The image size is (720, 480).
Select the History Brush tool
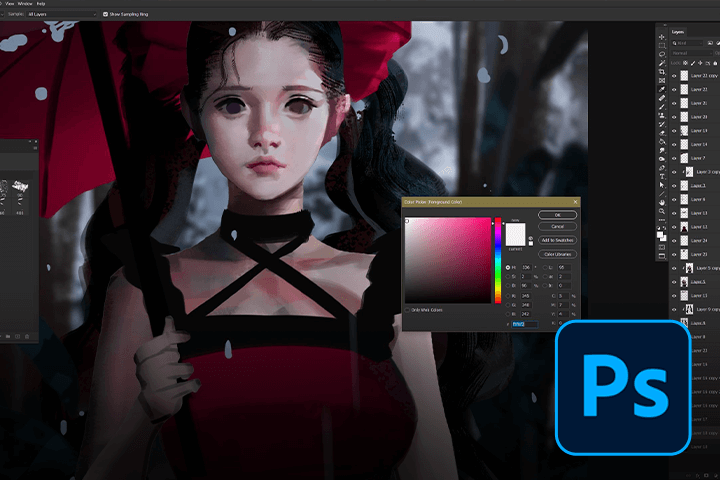(x=662, y=124)
